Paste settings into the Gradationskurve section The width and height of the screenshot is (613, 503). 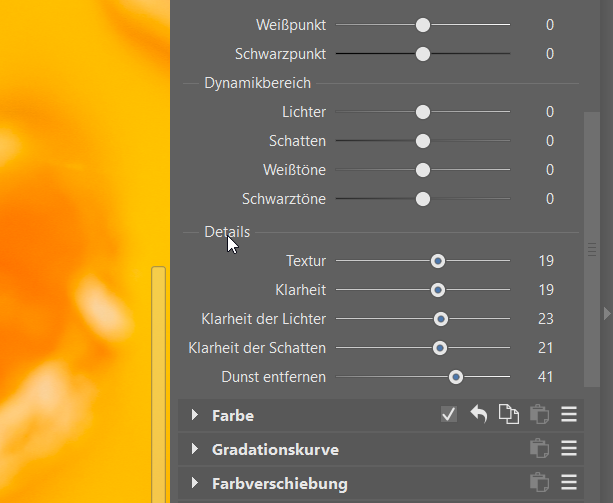[539, 449]
